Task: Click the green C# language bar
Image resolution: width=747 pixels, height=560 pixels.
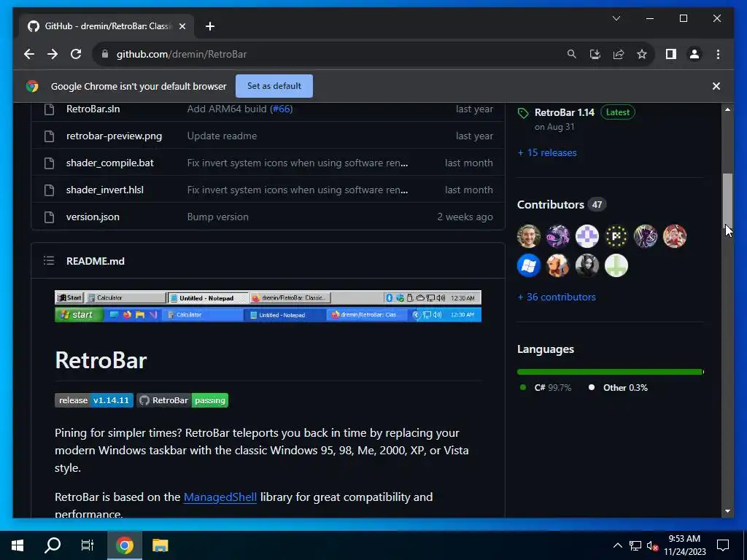Action: (x=609, y=372)
